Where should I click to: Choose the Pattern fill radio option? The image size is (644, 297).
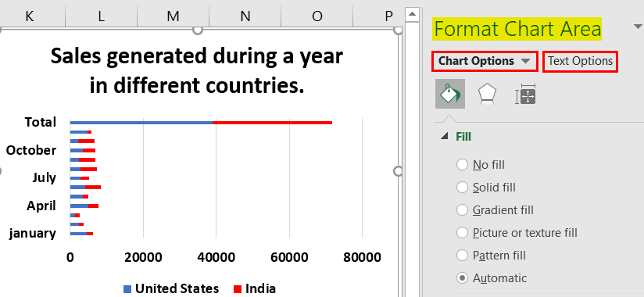[463, 255]
